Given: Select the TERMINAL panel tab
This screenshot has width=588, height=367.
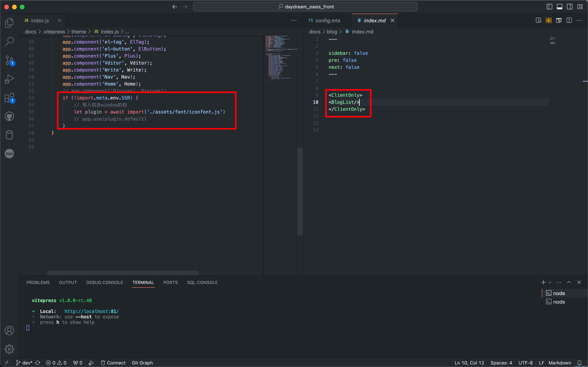Looking at the screenshot, I should click(143, 282).
